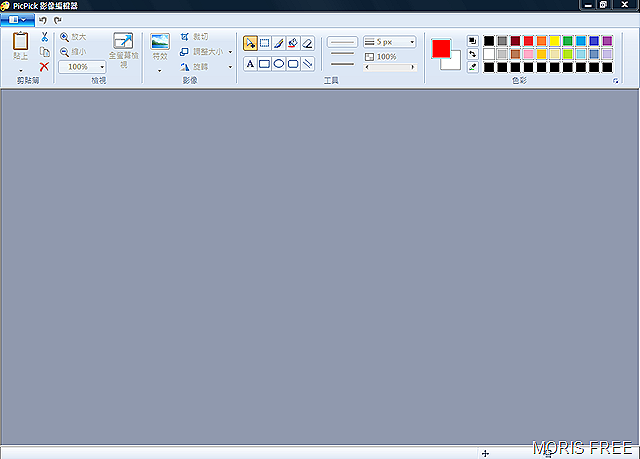Select the diagonal line tool
The width and height of the screenshot is (640, 459).
(x=307, y=64)
